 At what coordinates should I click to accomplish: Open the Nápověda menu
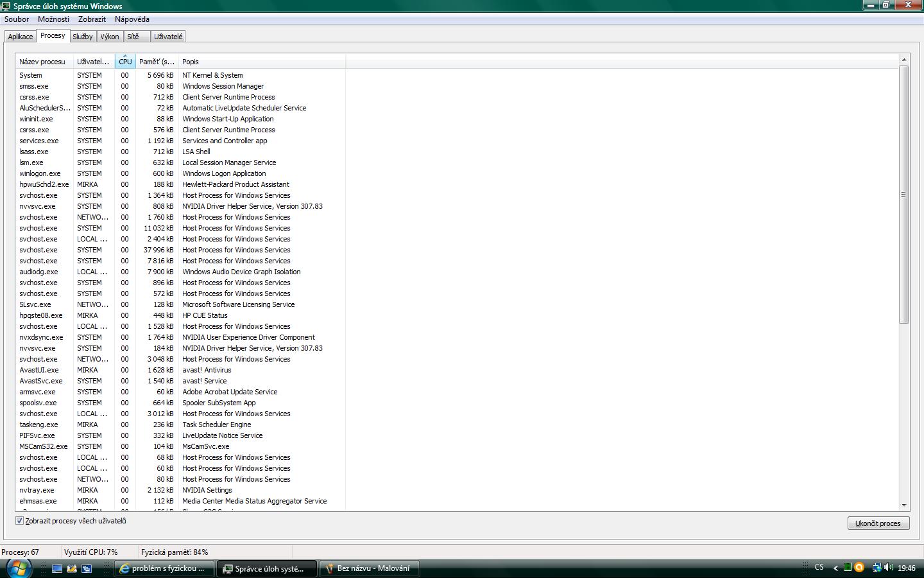tap(132, 19)
